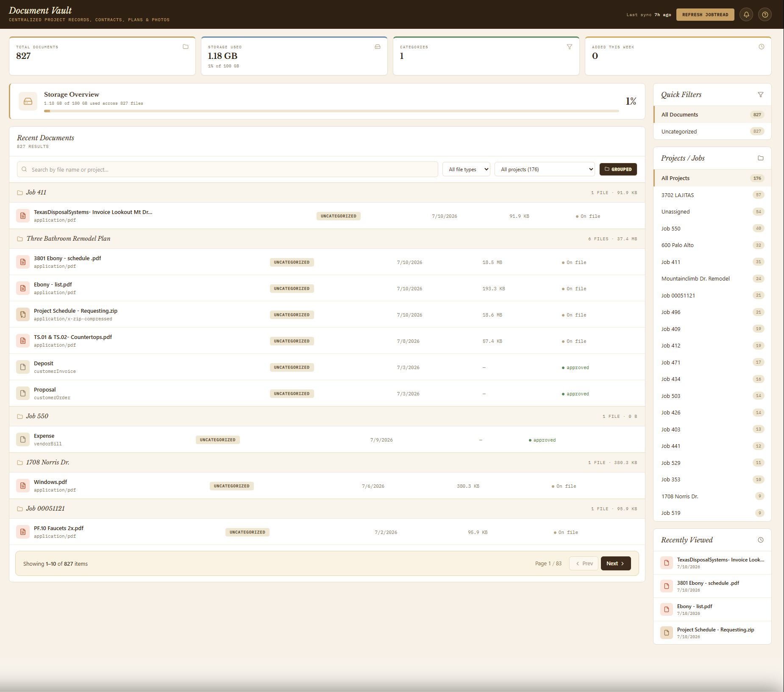
Task: Click the drive icon in Storage Used card
Action: tap(378, 47)
